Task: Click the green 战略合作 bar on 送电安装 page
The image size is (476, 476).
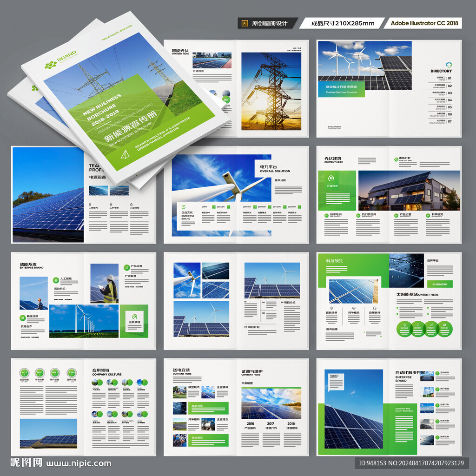Action: [208, 408]
